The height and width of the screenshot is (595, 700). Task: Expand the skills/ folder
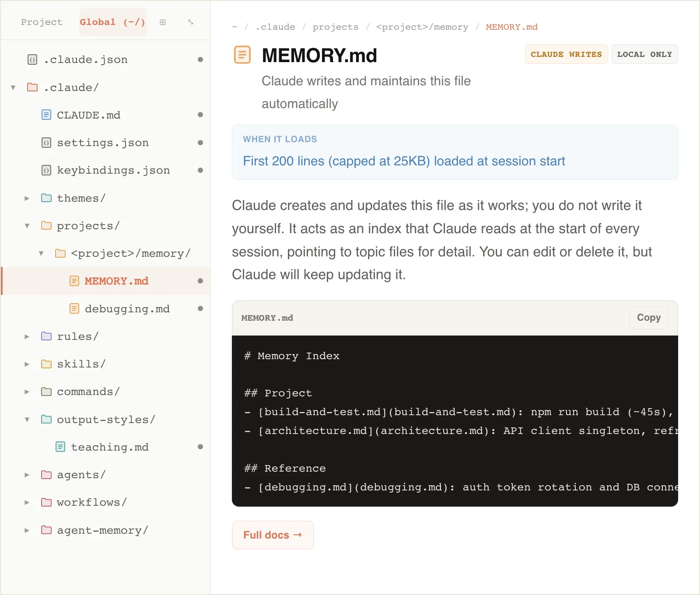pyautogui.click(x=27, y=364)
